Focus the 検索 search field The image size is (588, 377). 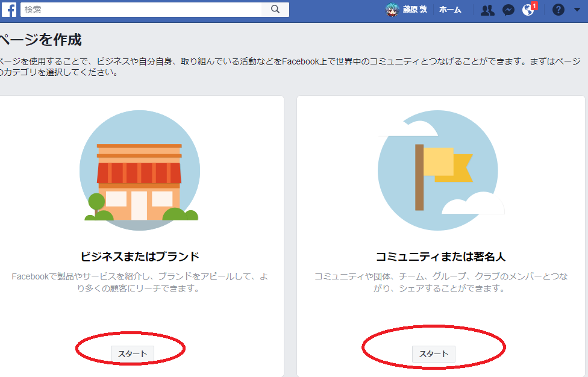tap(142, 10)
